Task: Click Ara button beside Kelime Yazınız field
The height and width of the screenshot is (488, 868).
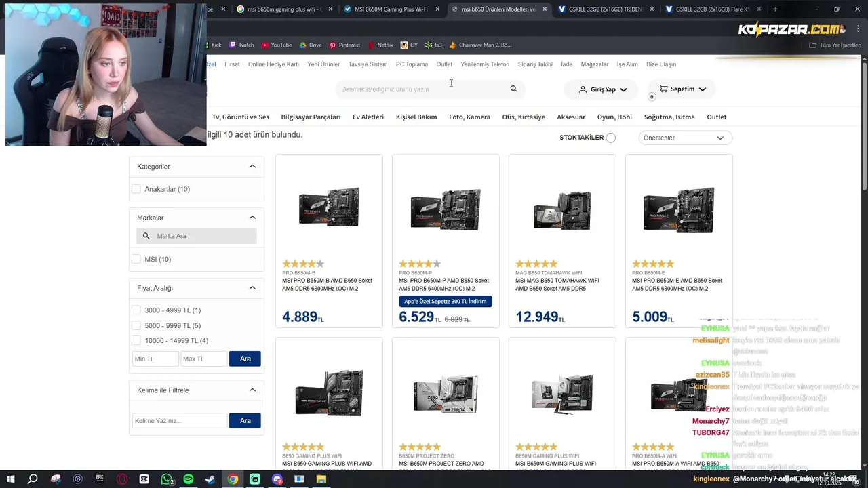Action: (245, 420)
